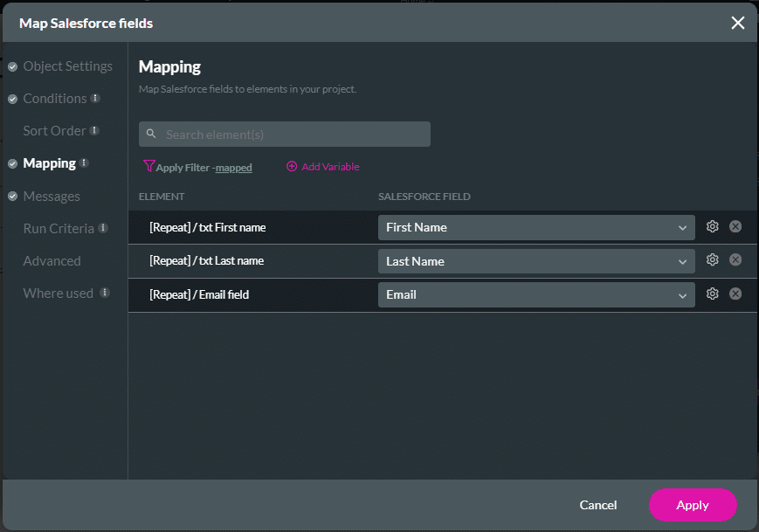The width and height of the screenshot is (759, 532).
Task: Expand the Email Salesforce field dropdown
Action: point(536,294)
